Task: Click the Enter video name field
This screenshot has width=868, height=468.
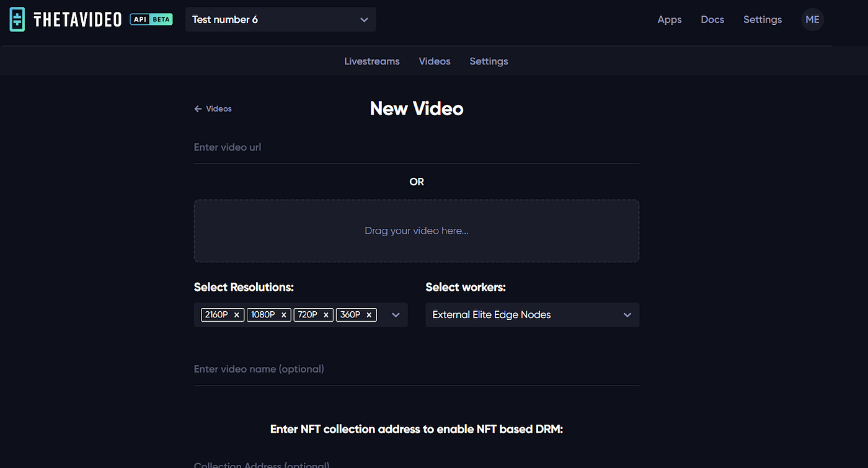Action: click(417, 369)
